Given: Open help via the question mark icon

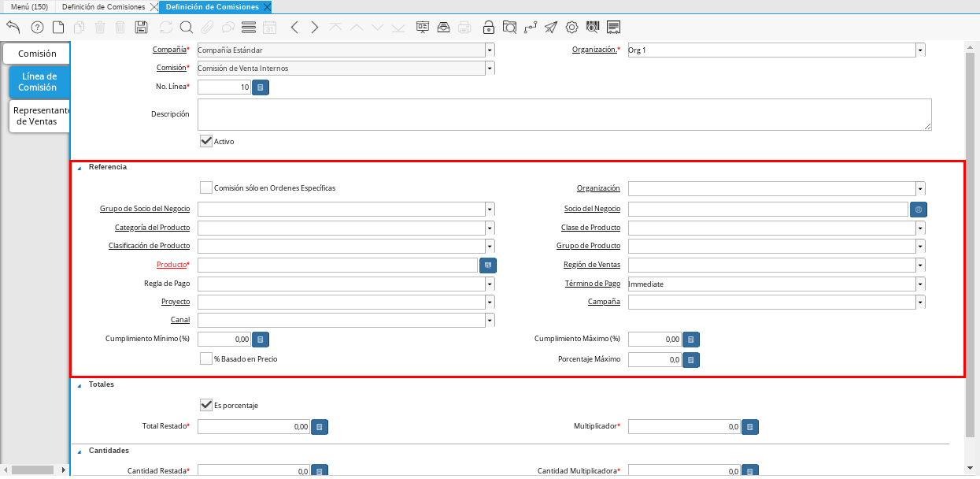Looking at the screenshot, I should (37, 28).
